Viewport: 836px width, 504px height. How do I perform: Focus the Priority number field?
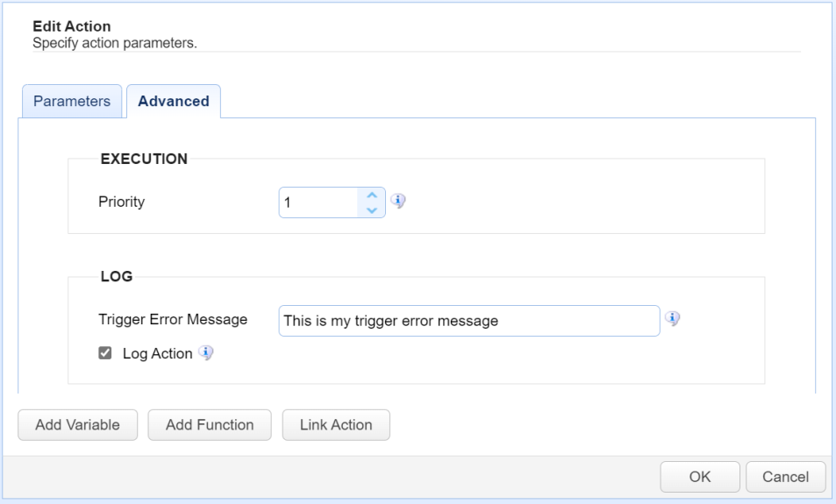point(319,202)
